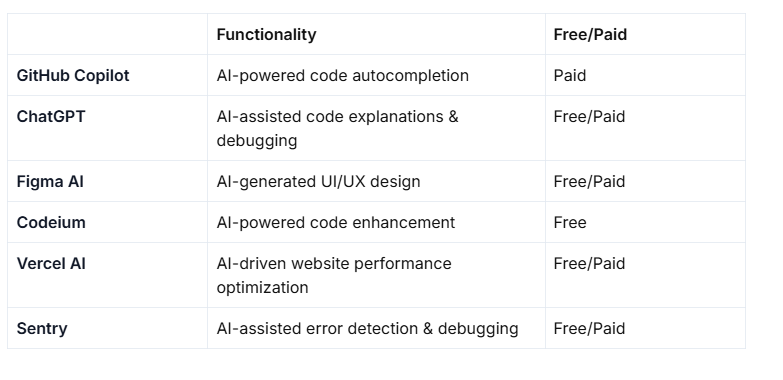Screen dimensions: 783x380
Task: Select the Codeium row label
Action: pyautogui.click(x=51, y=222)
